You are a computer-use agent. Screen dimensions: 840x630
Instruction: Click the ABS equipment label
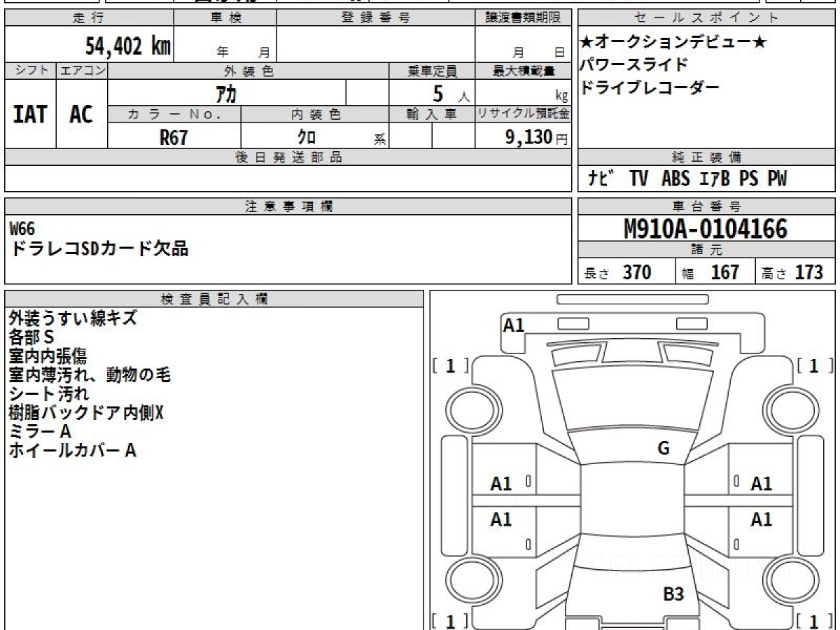[x=675, y=179]
